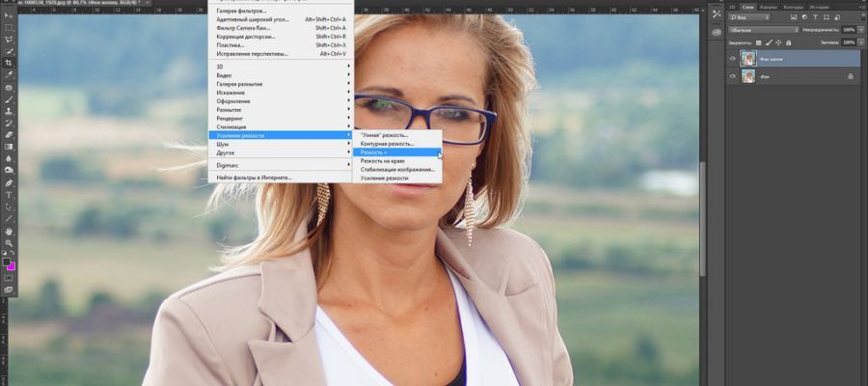
Task: Hide the 'Фон копия' layer
Action: click(732, 58)
